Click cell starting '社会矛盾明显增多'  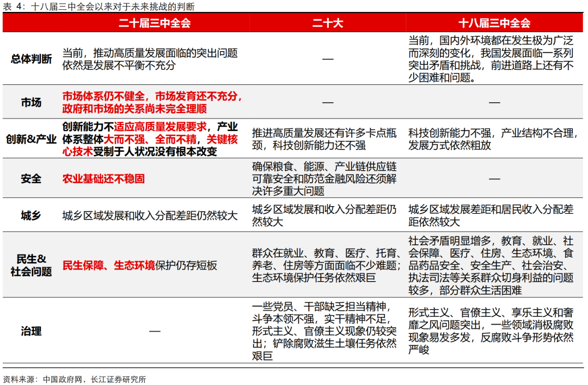[491, 265]
